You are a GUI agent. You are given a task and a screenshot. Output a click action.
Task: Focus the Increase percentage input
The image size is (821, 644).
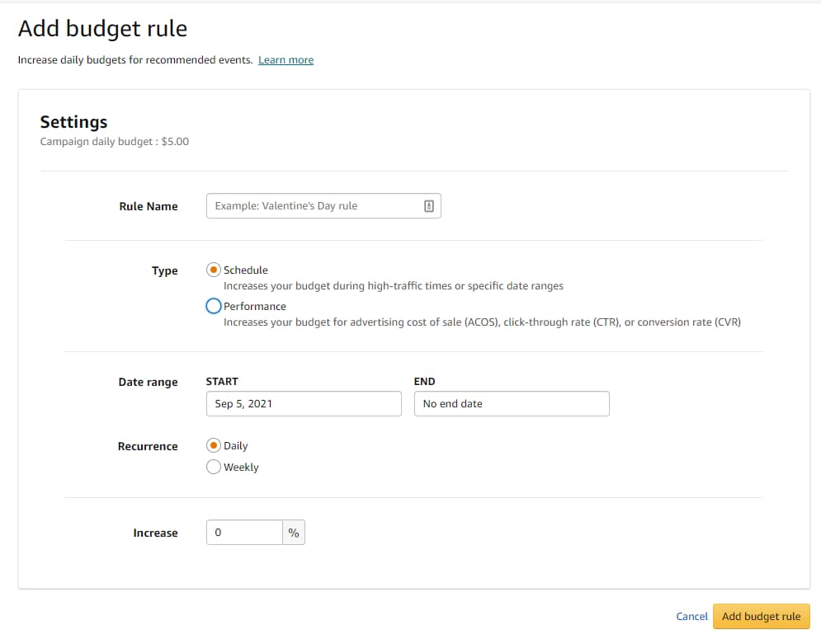[244, 533]
